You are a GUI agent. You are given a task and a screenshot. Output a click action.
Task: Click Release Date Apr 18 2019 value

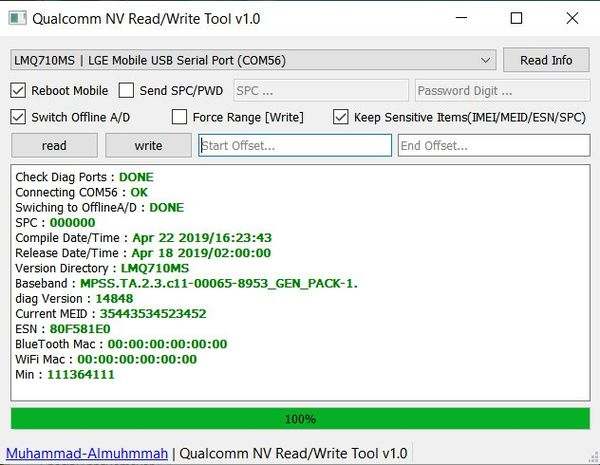[x=201, y=253]
